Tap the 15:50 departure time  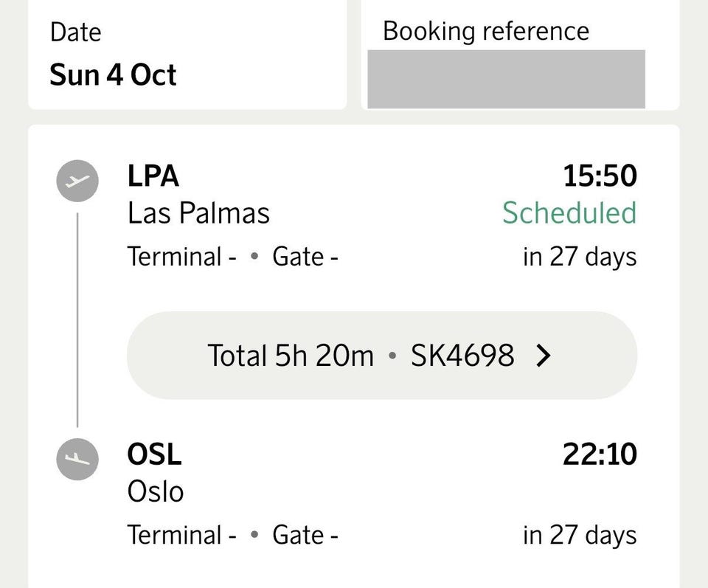[x=600, y=176]
